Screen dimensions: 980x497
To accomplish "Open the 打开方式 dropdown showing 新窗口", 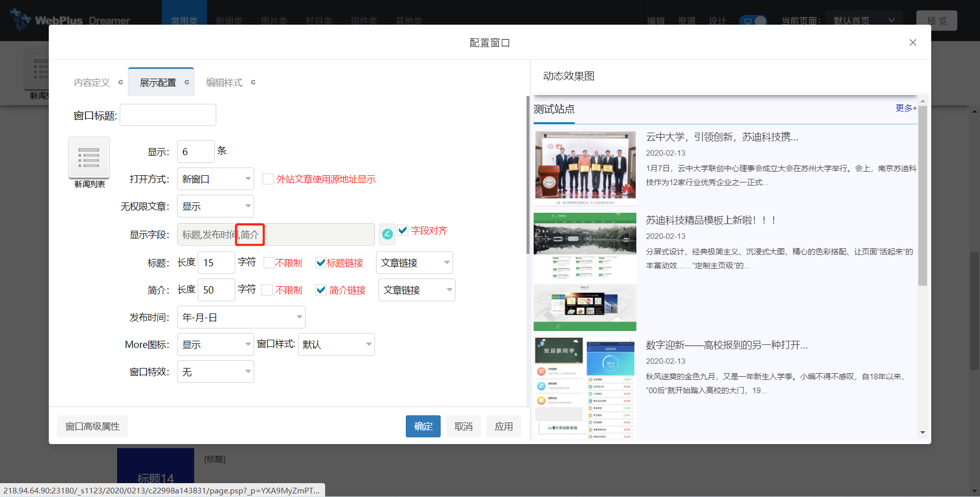I will [215, 179].
